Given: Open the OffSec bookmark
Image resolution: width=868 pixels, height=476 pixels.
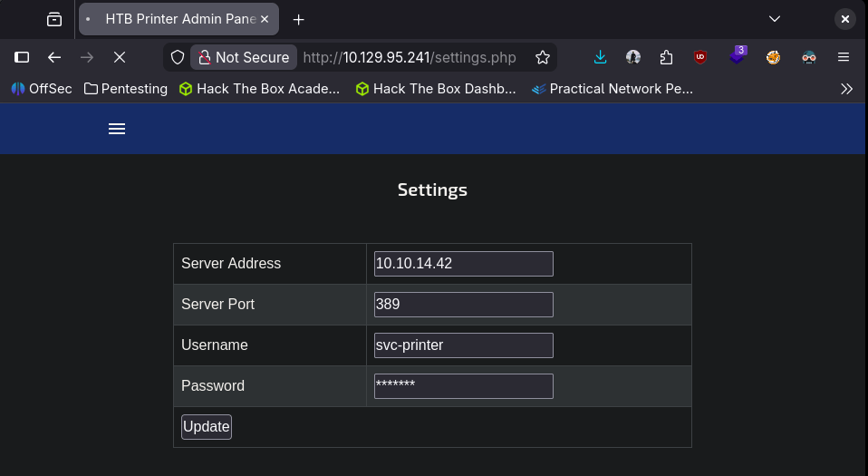Looking at the screenshot, I should click(x=41, y=89).
